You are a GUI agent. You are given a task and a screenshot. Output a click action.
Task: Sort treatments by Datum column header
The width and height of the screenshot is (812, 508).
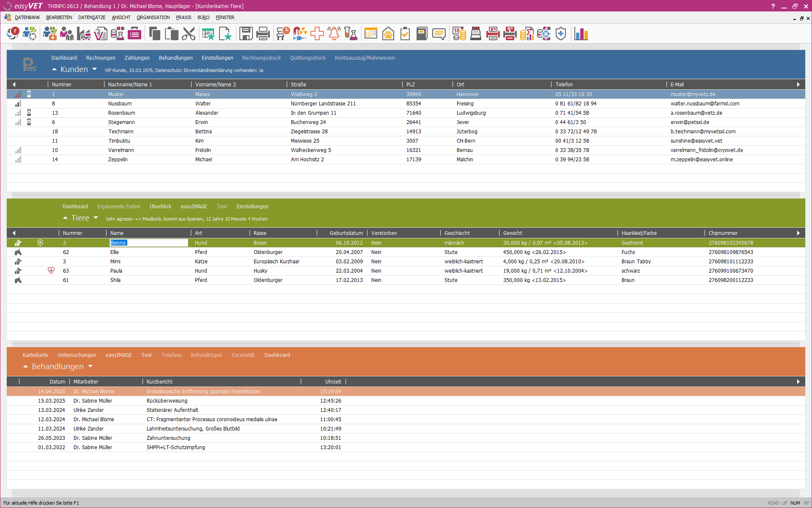tap(58, 382)
